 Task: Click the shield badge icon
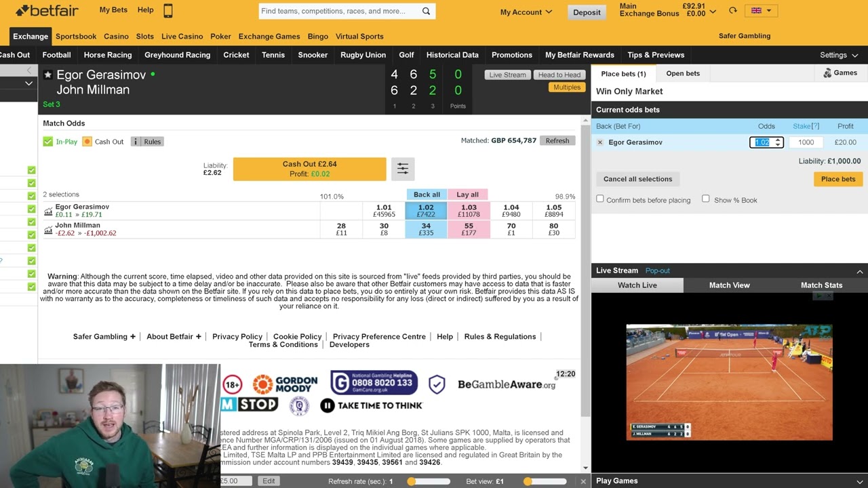(x=437, y=384)
